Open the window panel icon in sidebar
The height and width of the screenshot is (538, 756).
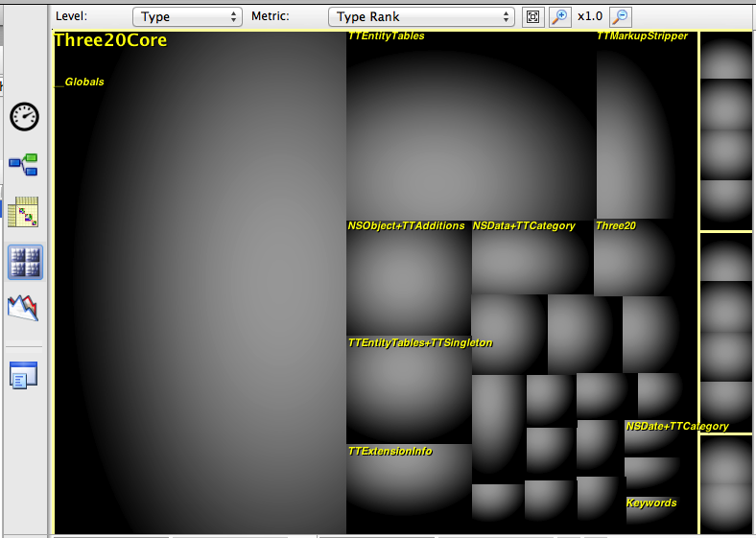click(23, 375)
